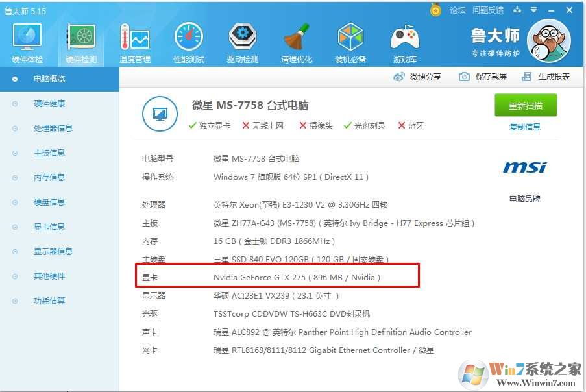The image size is (586, 392).
Task: Click the MSI brand logo
Action: click(525, 167)
